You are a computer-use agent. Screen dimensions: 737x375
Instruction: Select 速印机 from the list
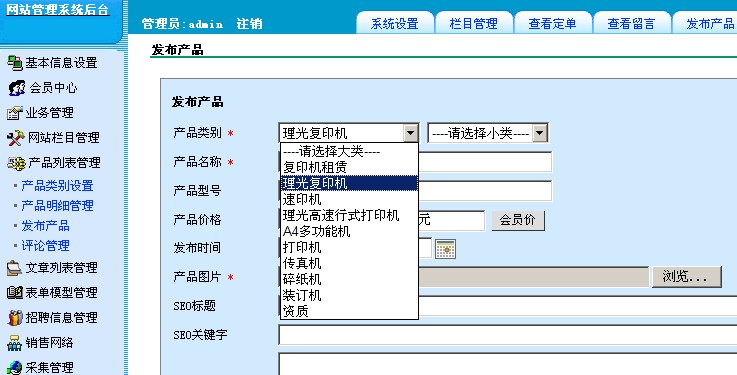tap(349, 199)
